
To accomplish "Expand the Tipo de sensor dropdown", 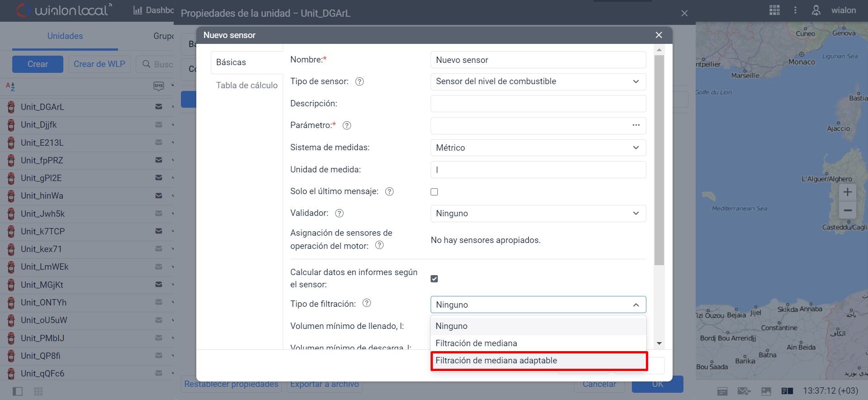I will pyautogui.click(x=538, y=81).
